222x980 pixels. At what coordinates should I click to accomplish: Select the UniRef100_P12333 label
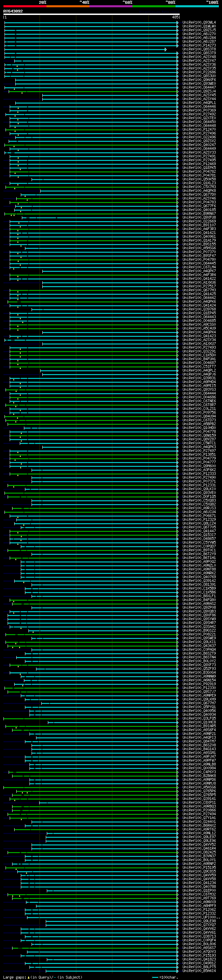(199, 473)
